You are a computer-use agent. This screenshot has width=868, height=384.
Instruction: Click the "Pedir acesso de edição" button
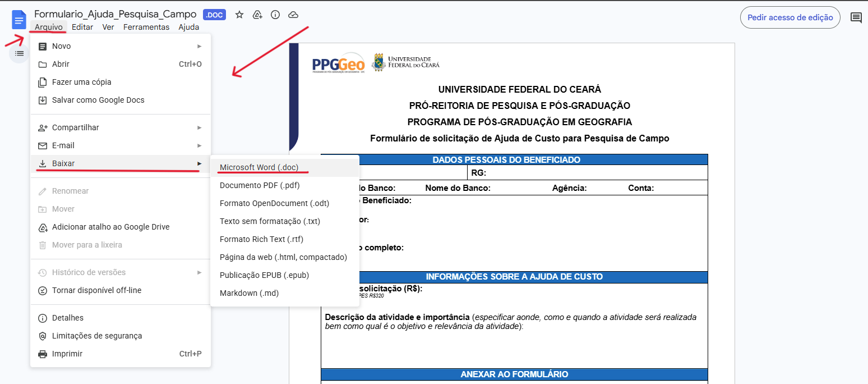click(790, 17)
